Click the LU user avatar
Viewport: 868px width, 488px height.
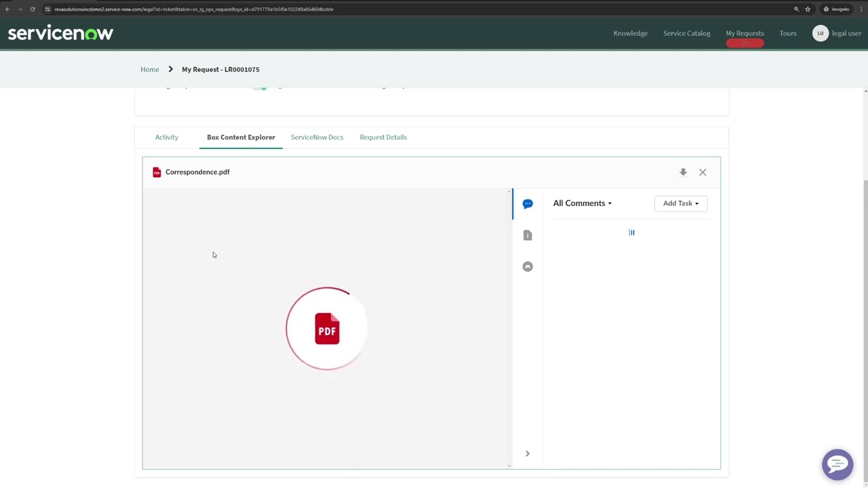[821, 33]
